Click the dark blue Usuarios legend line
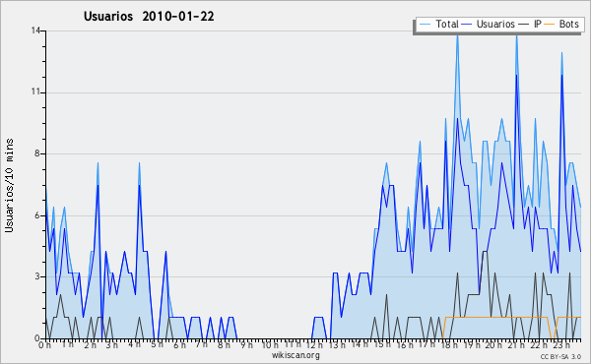The width and height of the screenshot is (591, 364). (x=467, y=25)
